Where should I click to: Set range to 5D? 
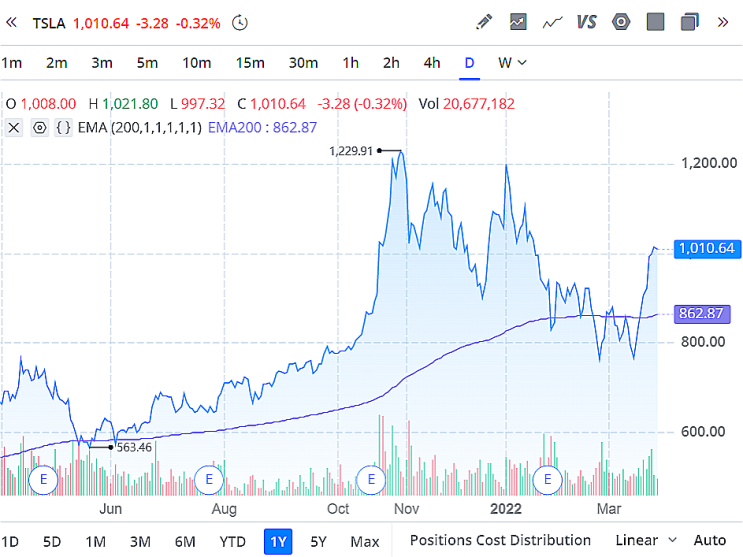[52, 541]
